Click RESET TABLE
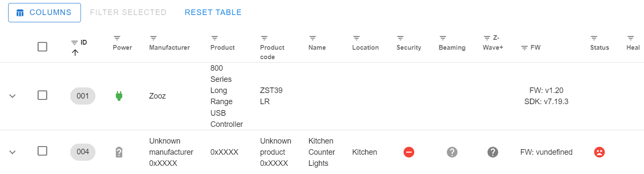This screenshot has height=174, width=644. 213,12
